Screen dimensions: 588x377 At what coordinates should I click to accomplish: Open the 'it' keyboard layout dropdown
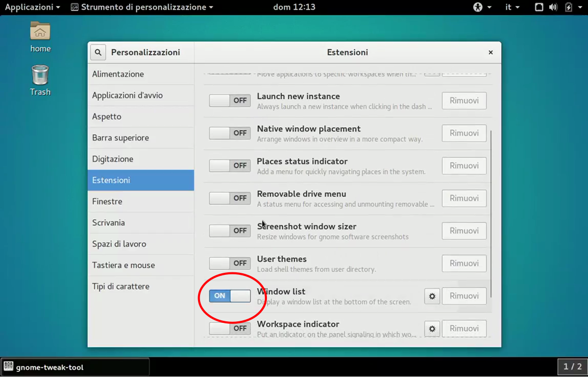pyautogui.click(x=512, y=7)
